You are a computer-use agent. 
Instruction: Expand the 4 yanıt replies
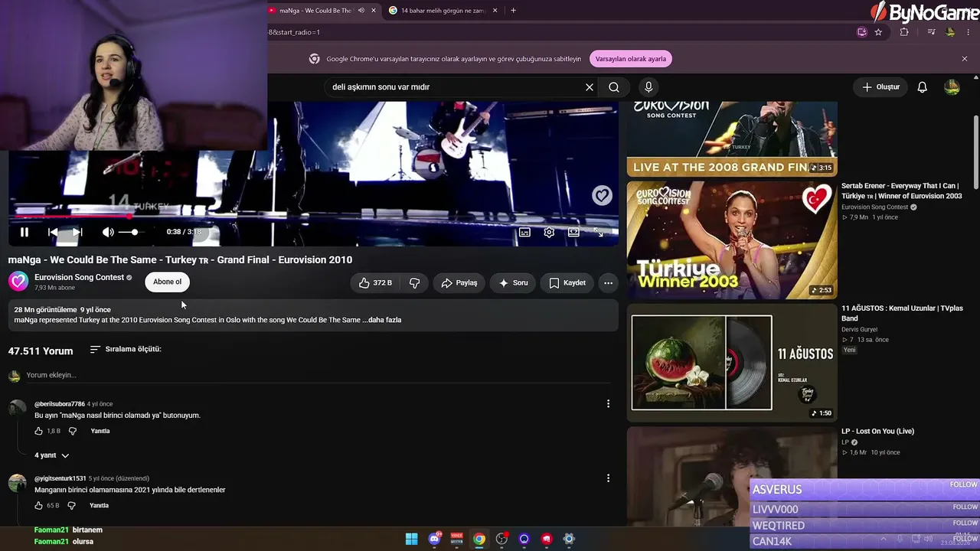(51, 455)
